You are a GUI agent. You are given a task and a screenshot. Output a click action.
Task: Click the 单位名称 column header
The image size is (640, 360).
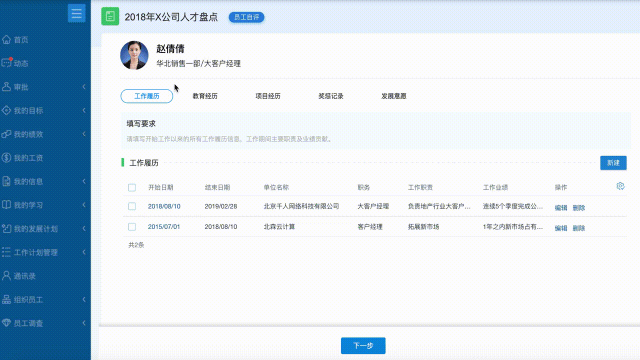point(276,188)
